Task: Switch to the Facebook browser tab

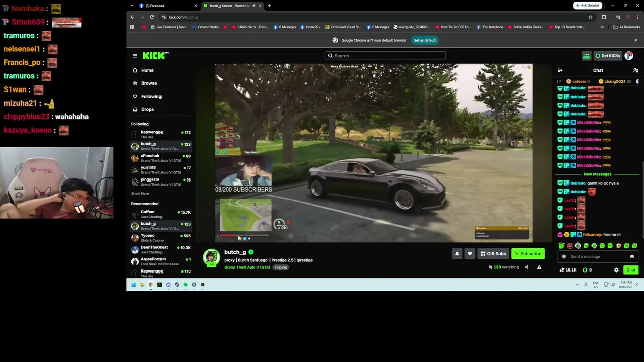Action: pyautogui.click(x=168, y=6)
